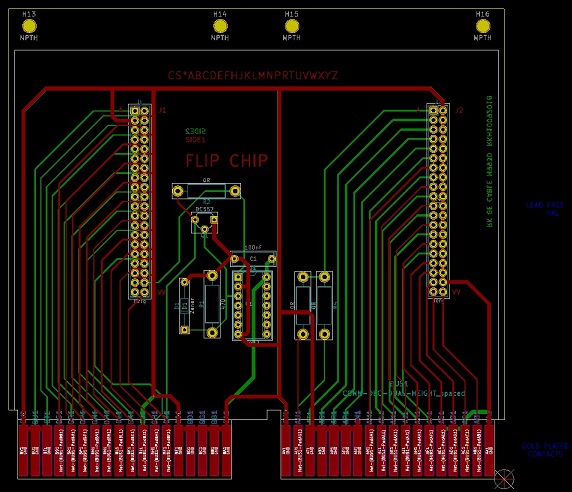Select the H13 mounting hole

pos(29,26)
